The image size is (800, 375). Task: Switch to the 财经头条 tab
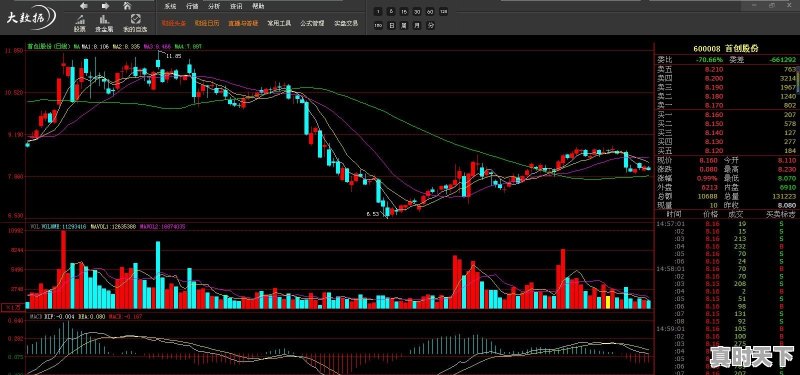click(x=174, y=23)
